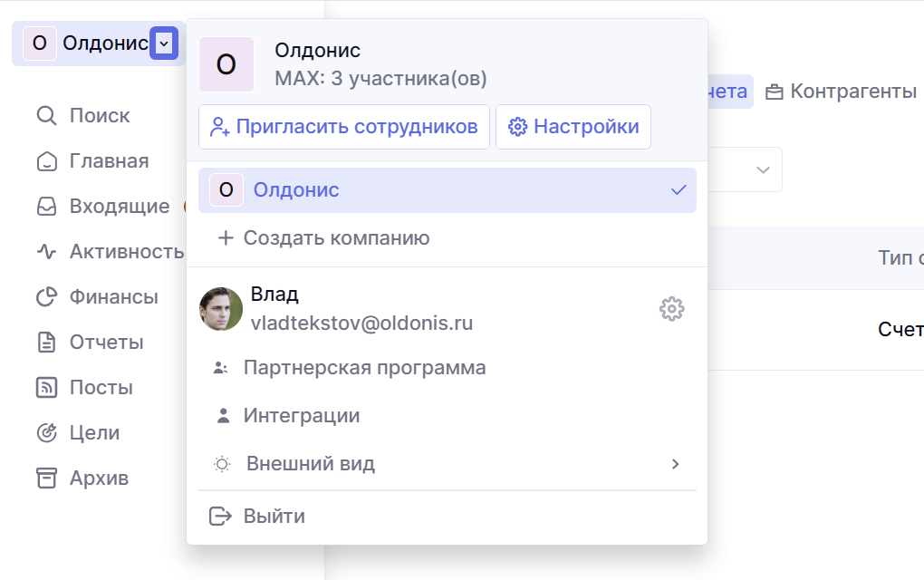The height and width of the screenshot is (580, 924).
Task: Collapse the Олдонис company dropdown chevron
Action: coord(164,43)
